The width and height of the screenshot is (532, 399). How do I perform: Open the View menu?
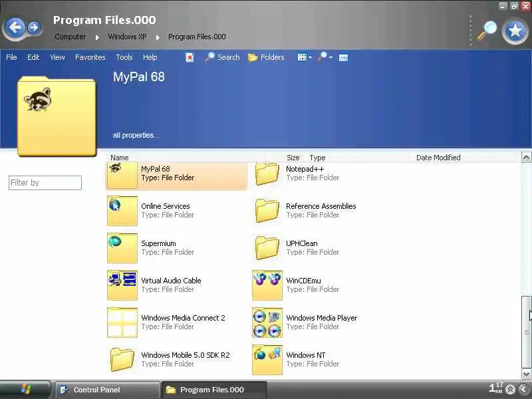pos(57,57)
